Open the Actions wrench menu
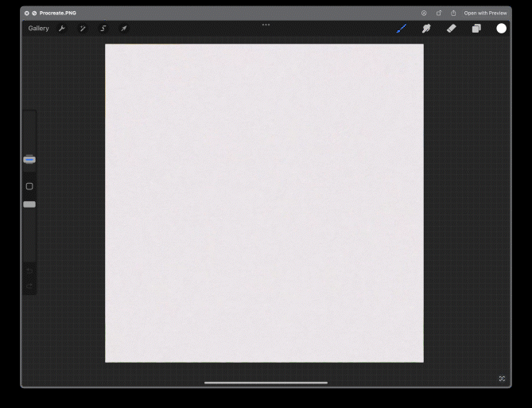The height and width of the screenshot is (408, 532). [62, 29]
